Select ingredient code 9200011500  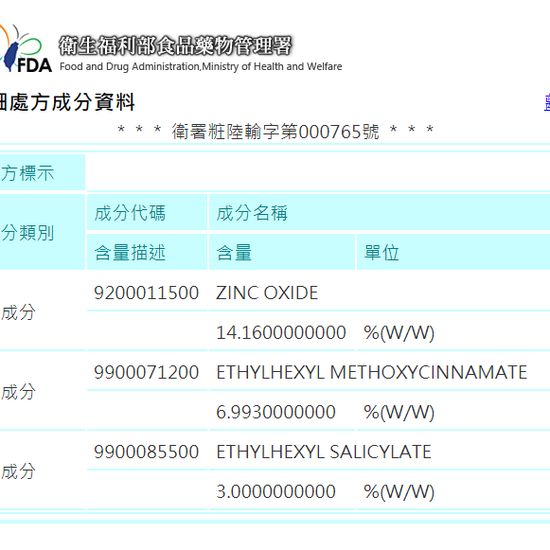[146, 293]
